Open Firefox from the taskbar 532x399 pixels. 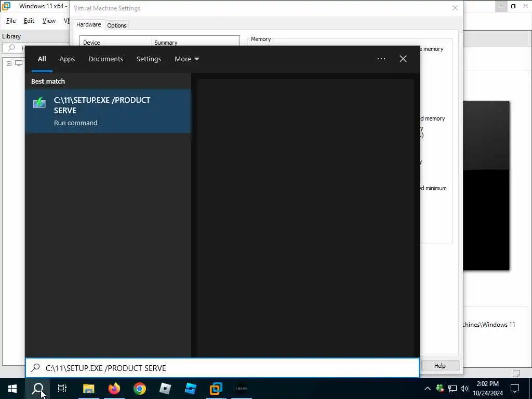point(114,389)
